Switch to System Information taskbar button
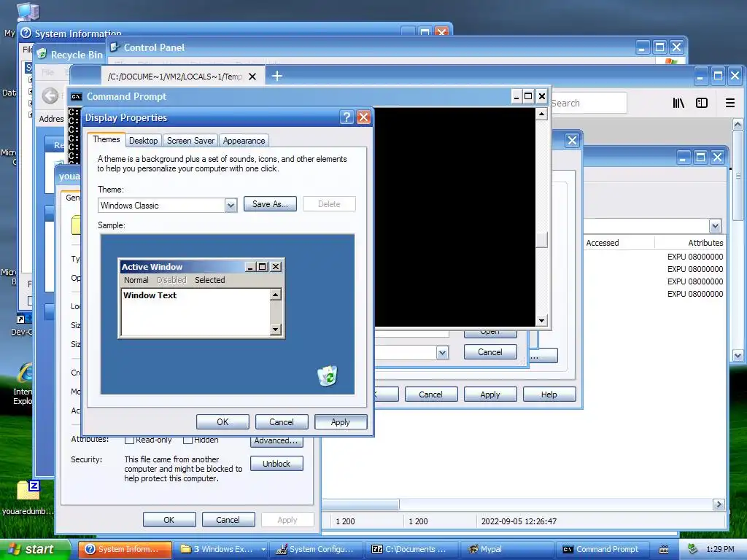Viewport: 747px width, 560px height. click(125, 549)
